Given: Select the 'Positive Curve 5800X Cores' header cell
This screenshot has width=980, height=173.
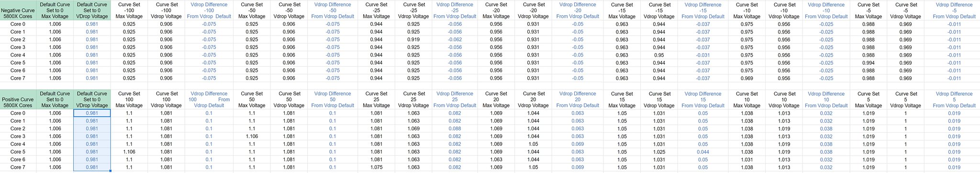Looking at the screenshot, I should (18, 99).
